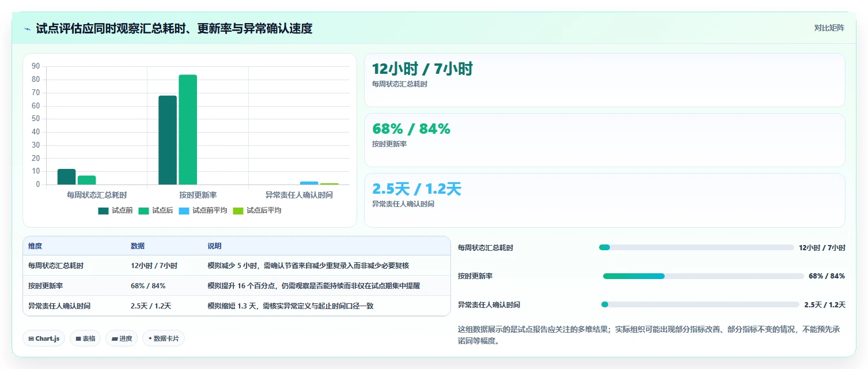This screenshot has width=868, height=369.
Task: Click the 异常责任人确认时间 progress bar
Action: (700, 304)
